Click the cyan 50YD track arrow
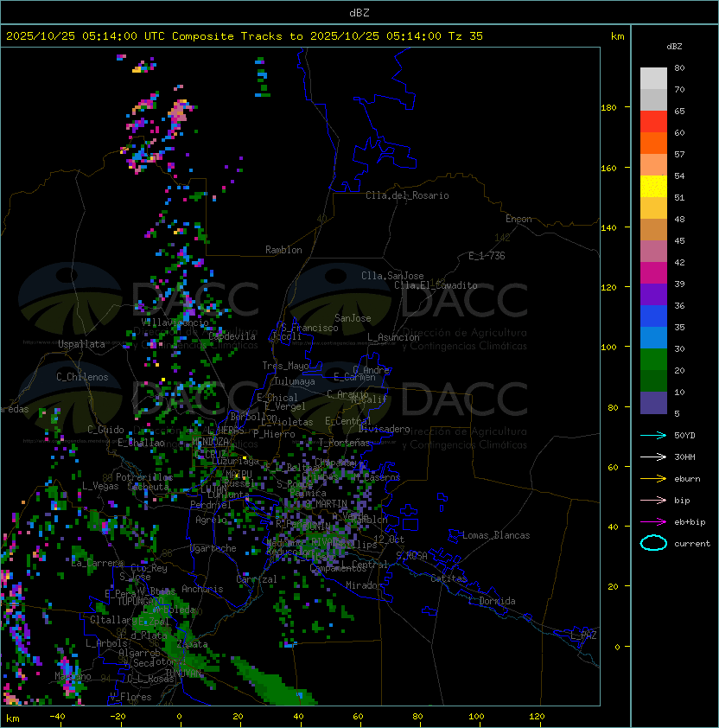Screen dimensions: 719x728 [x=653, y=436]
